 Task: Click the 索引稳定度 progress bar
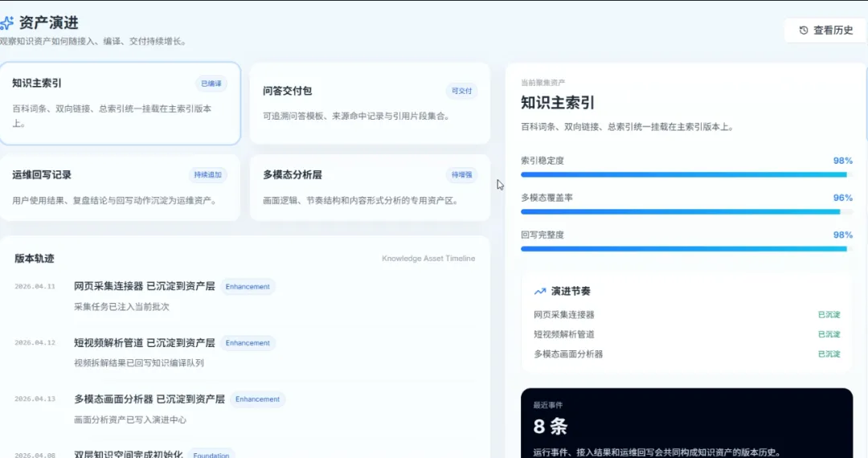coord(686,175)
